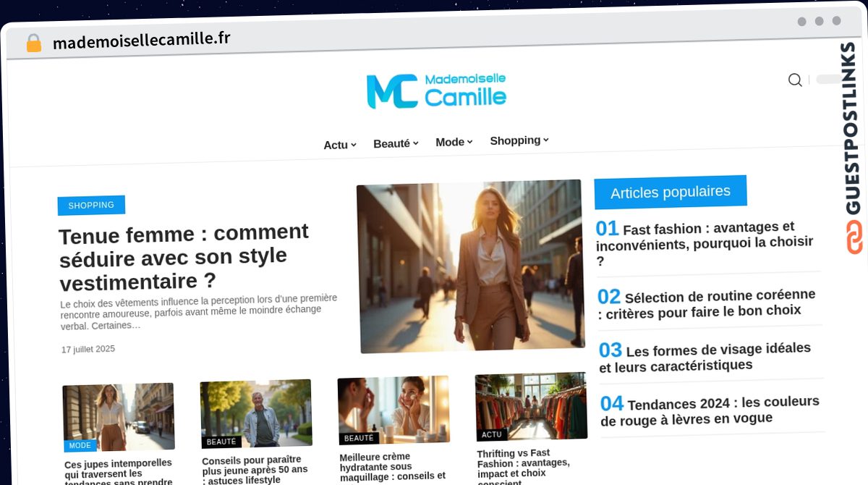The width and height of the screenshot is (868, 485).
Task: Click thumbnail of older man in park
Action: [256, 413]
